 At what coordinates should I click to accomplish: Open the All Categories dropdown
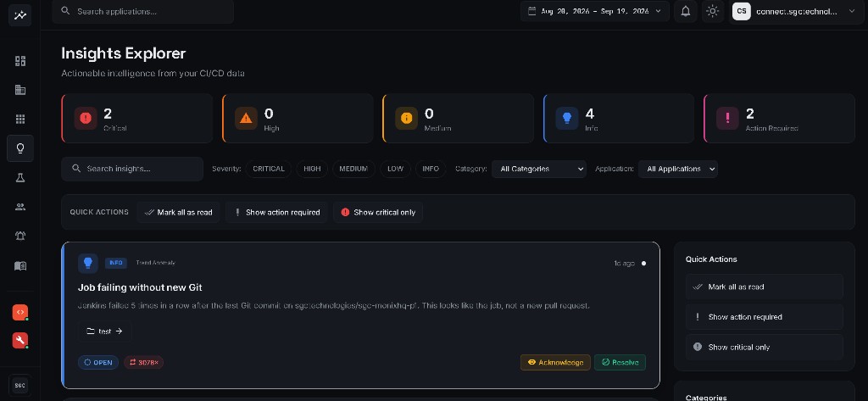point(538,169)
